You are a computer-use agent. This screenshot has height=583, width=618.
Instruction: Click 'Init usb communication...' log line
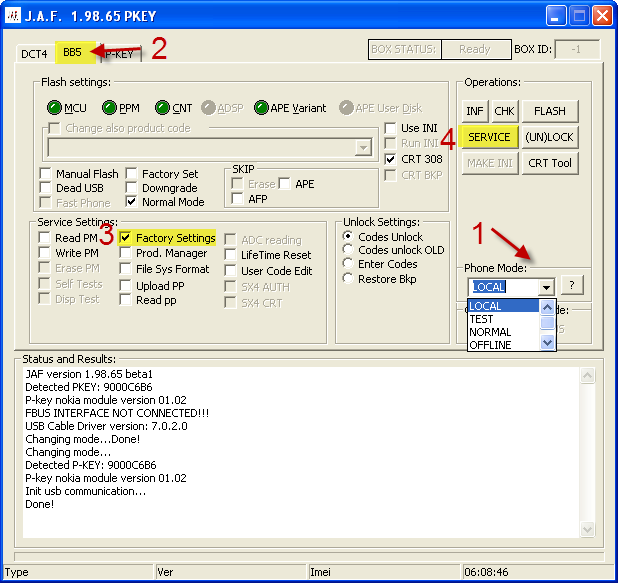click(x=86, y=491)
